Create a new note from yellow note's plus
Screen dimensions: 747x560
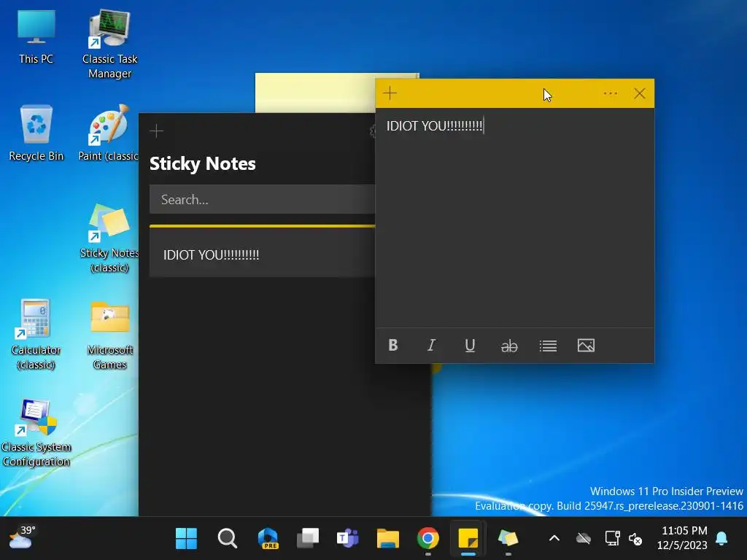click(x=390, y=93)
